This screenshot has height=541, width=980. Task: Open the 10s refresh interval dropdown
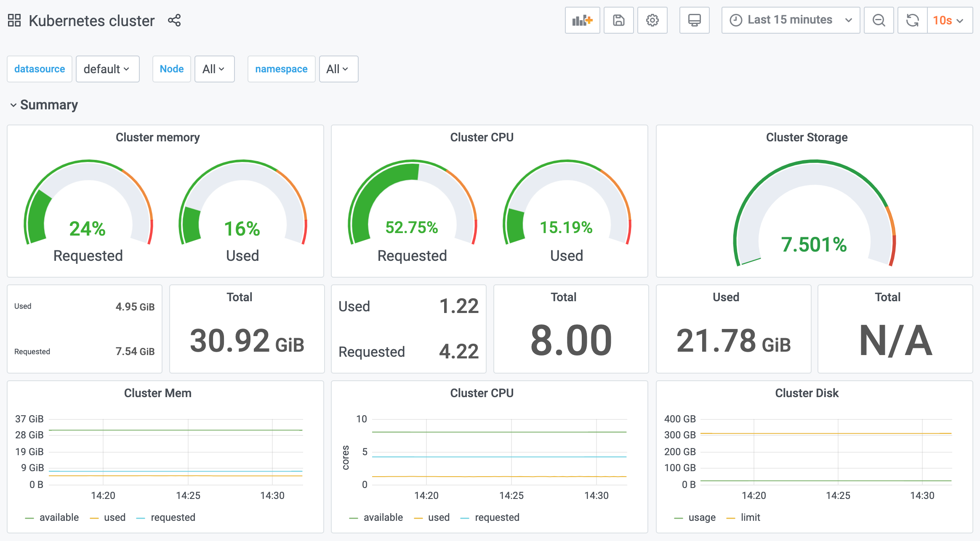pos(950,20)
